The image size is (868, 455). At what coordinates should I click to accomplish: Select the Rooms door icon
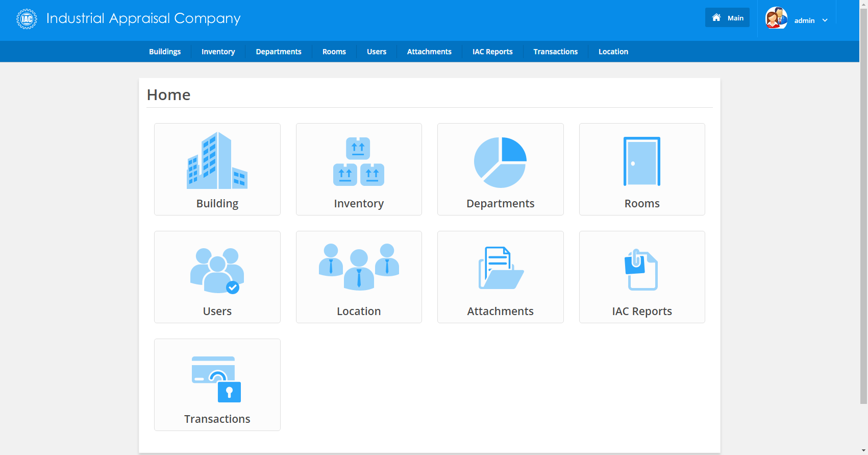tap(641, 161)
